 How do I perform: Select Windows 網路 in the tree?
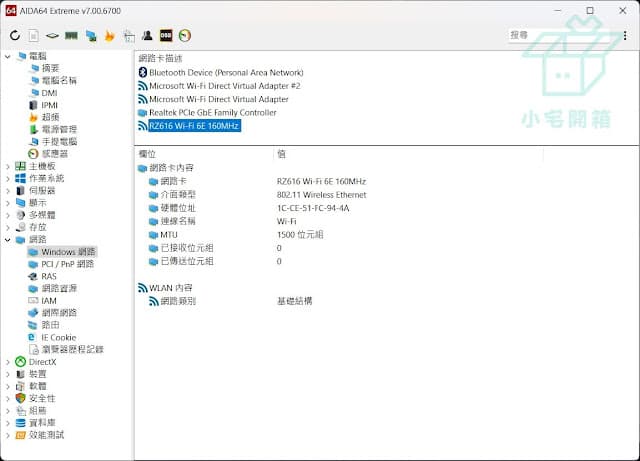coord(68,252)
